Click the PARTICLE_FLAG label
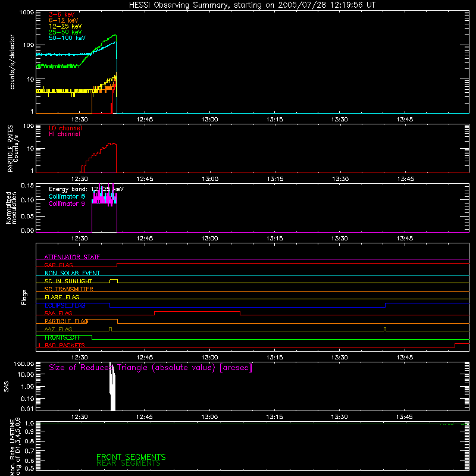Image resolution: width=476 pixels, height=476 pixels. pyautogui.click(x=67, y=321)
